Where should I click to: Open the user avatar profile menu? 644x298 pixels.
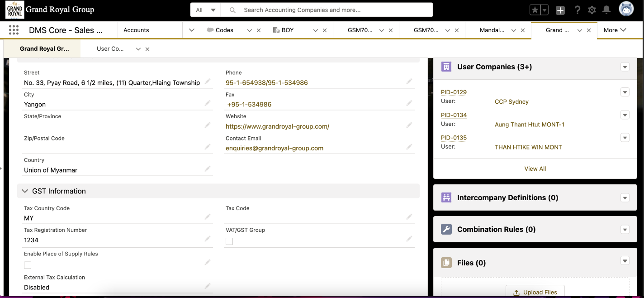626,10
